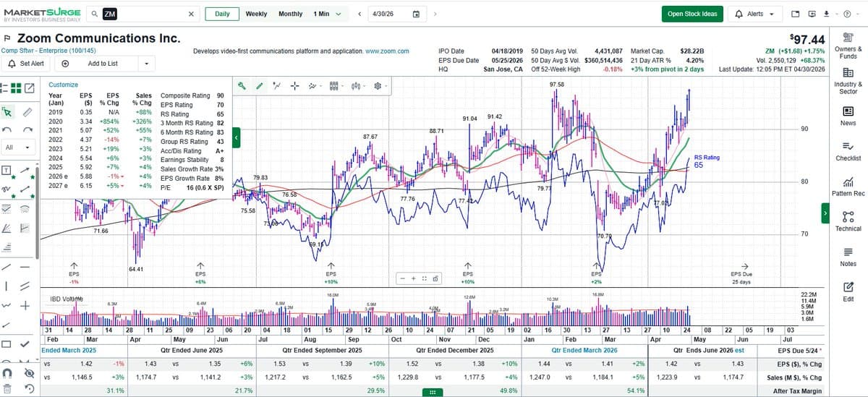Select the checkmark stamp tool

pos(26,343)
